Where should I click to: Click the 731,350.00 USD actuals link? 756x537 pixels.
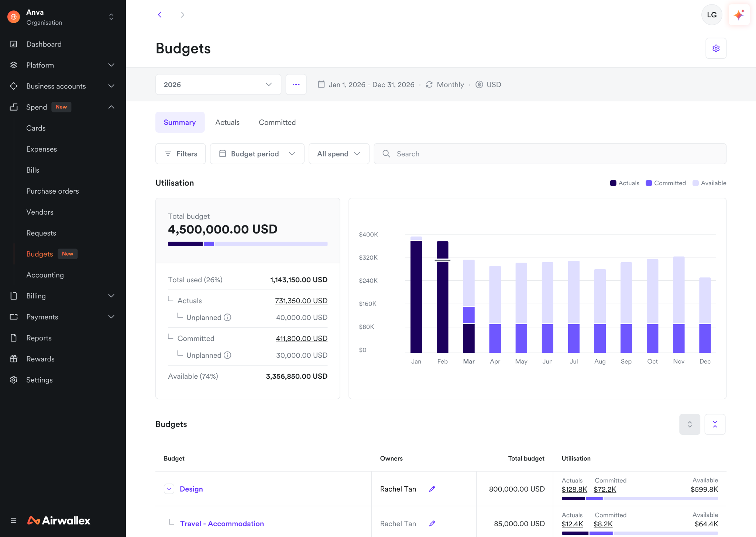[x=301, y=301]
